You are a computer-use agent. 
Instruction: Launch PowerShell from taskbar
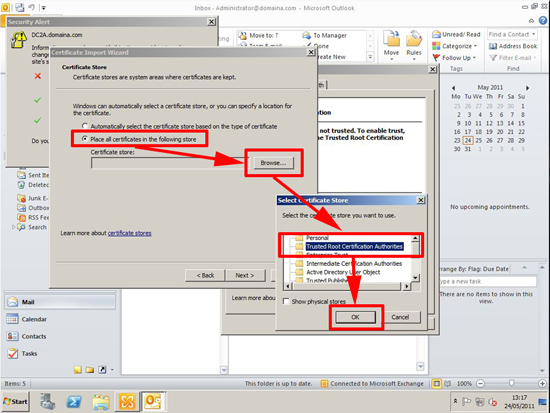coord(74,401)
